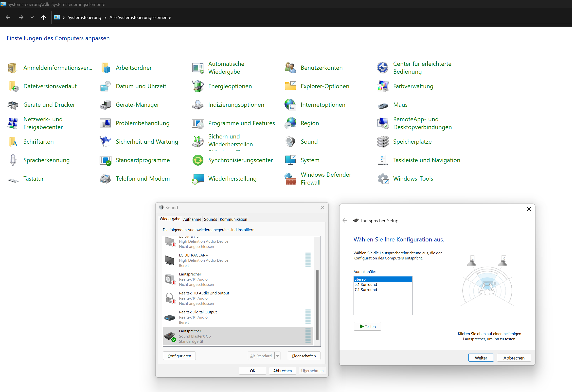The width and height of the screenshot is (572, 392).
Task: Open Windows Defender Firewall icon
Action: (x=290, y=179)
